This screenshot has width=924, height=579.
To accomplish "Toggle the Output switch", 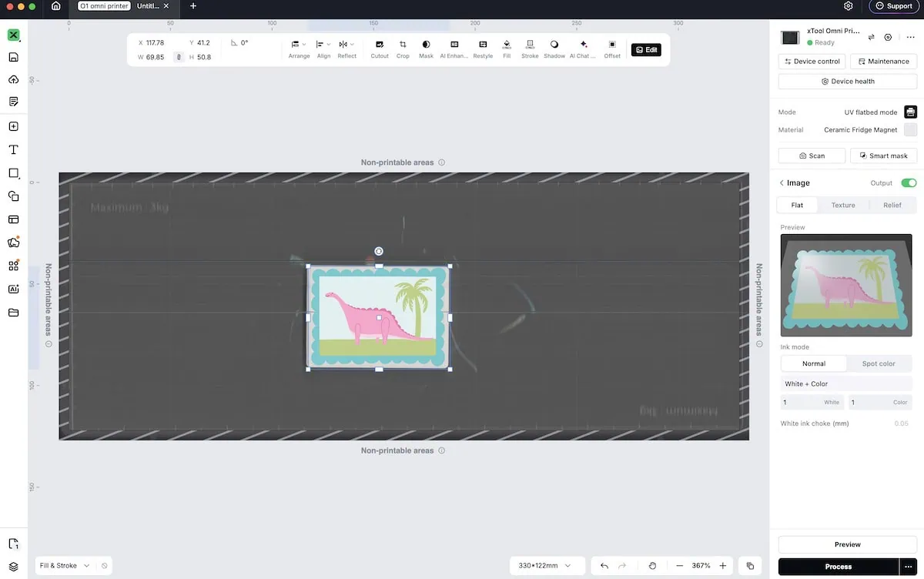I will tap(909, 183).
